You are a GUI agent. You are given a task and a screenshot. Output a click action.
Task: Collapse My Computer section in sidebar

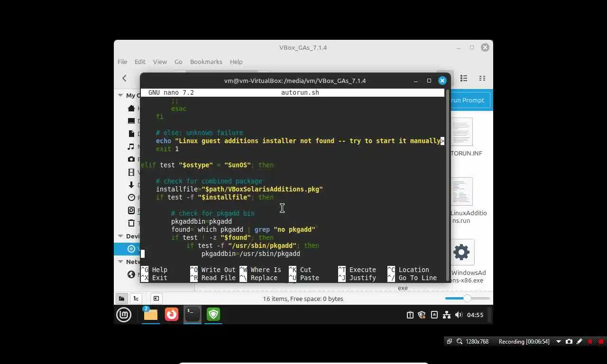pyautogui.click(x=120, y=95)
